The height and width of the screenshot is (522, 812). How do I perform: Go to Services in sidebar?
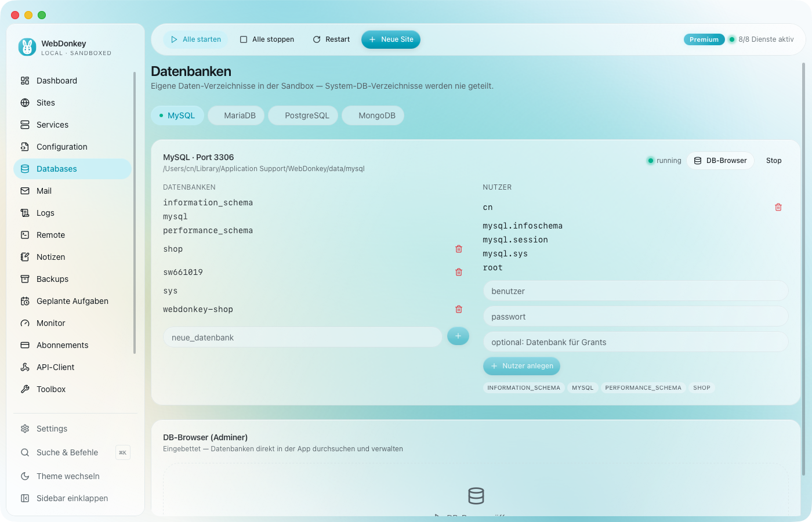click(73, 125)
